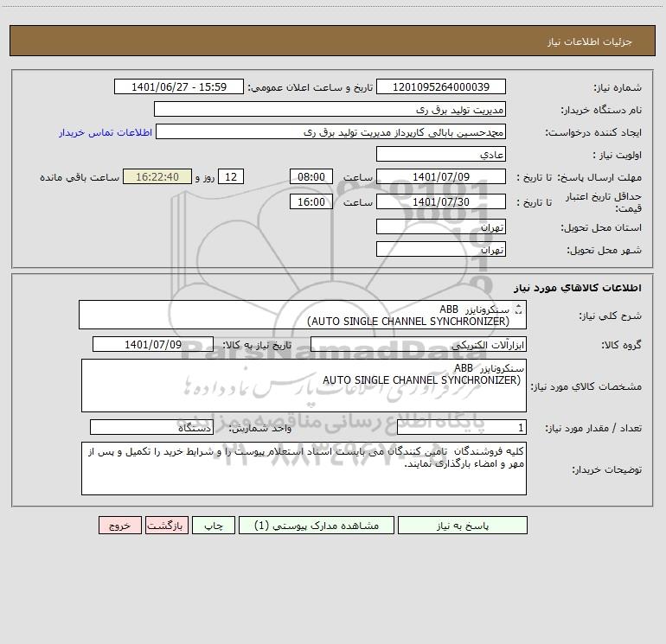This screenshot has height=644, width=666.
Task: Click the label 'حداقل تاریخ اعتبار قیمت:'
Action: point(604,202)
